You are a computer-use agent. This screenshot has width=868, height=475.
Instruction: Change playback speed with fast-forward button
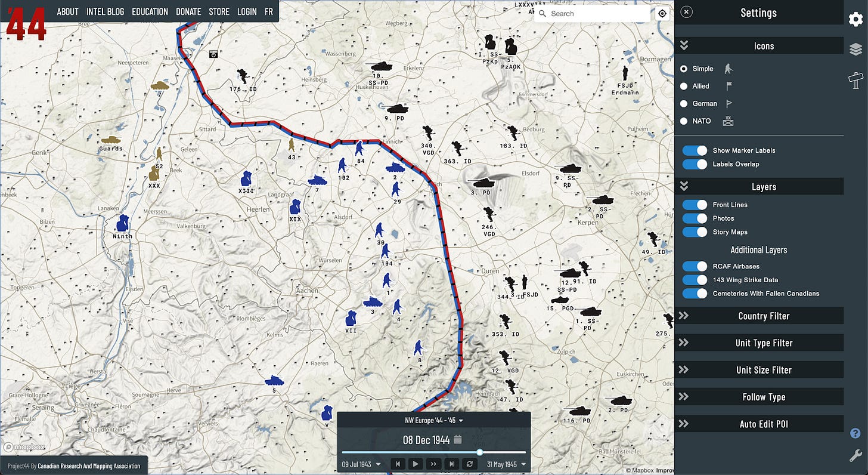pos(433,464)
